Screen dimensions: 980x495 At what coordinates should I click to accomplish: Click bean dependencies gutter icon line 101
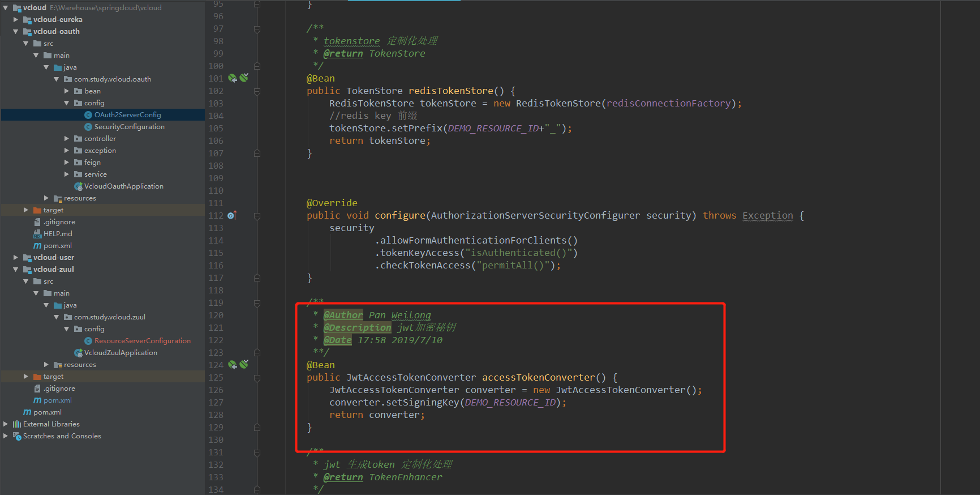244,78
